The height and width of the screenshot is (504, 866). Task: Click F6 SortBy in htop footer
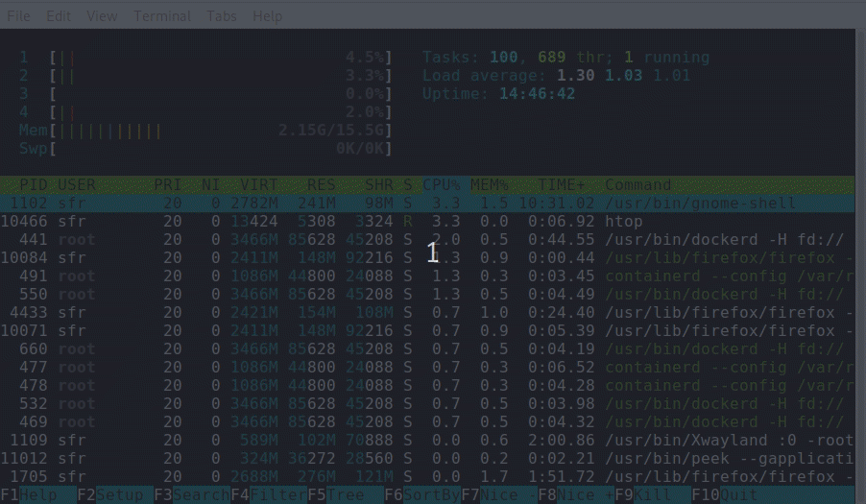point(421,494)
